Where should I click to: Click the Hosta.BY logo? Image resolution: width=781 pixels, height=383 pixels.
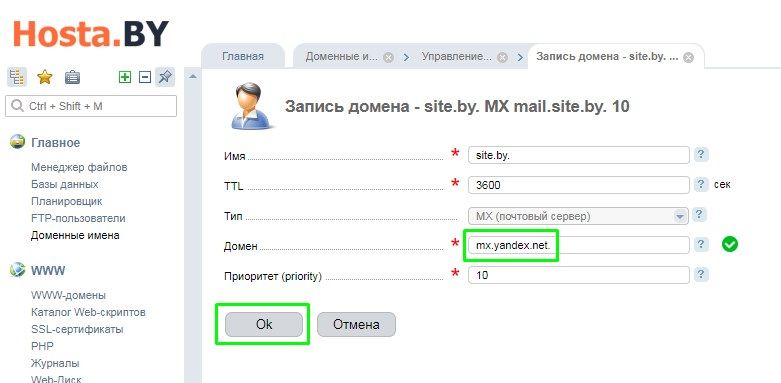click(91, 34)
